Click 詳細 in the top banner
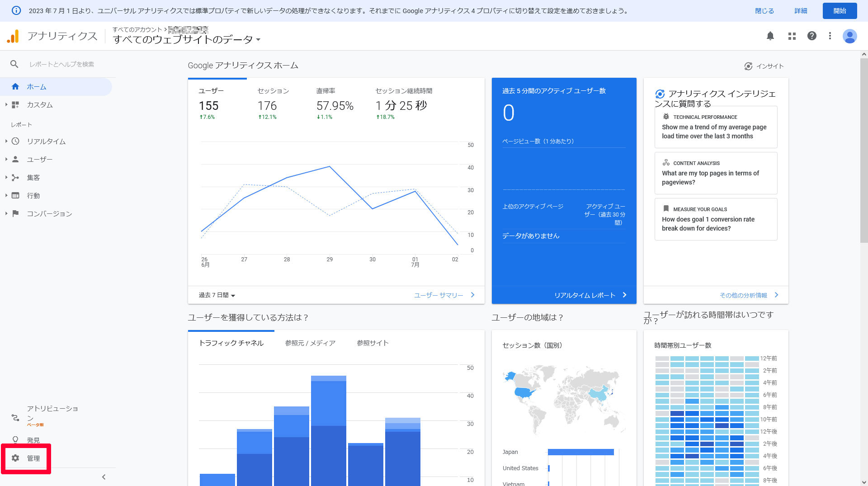868x486 pixels. [801, 11]
